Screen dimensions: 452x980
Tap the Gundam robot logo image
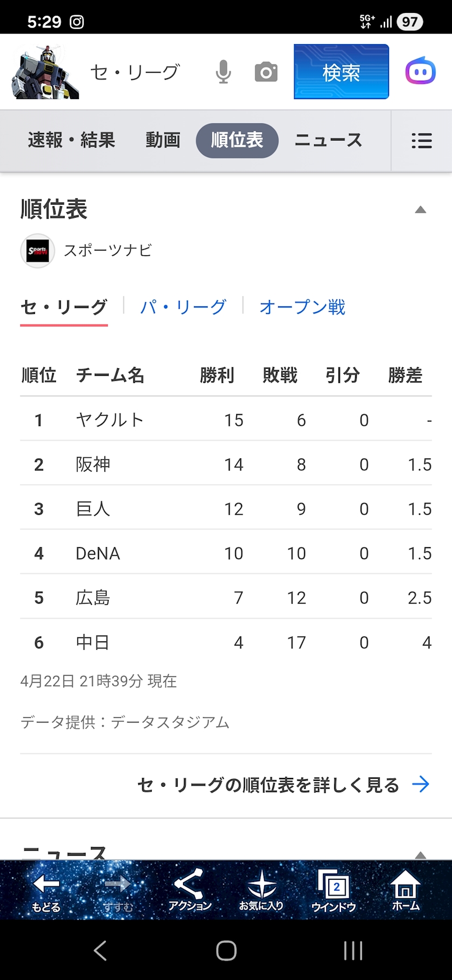45,72
